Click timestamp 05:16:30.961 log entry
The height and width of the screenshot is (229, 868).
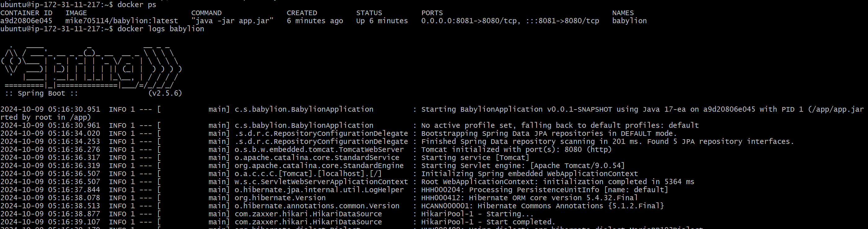74,125
